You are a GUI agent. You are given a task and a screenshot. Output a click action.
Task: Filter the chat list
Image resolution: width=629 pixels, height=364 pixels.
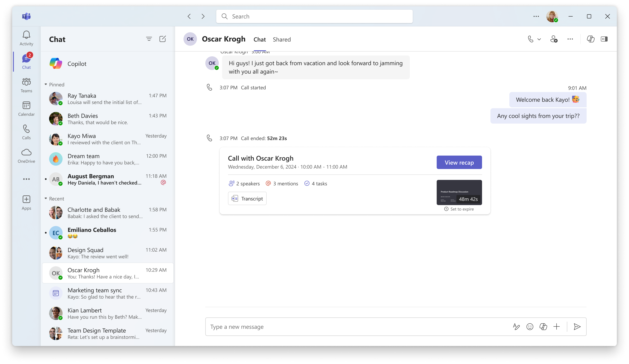tap(149, 39)
